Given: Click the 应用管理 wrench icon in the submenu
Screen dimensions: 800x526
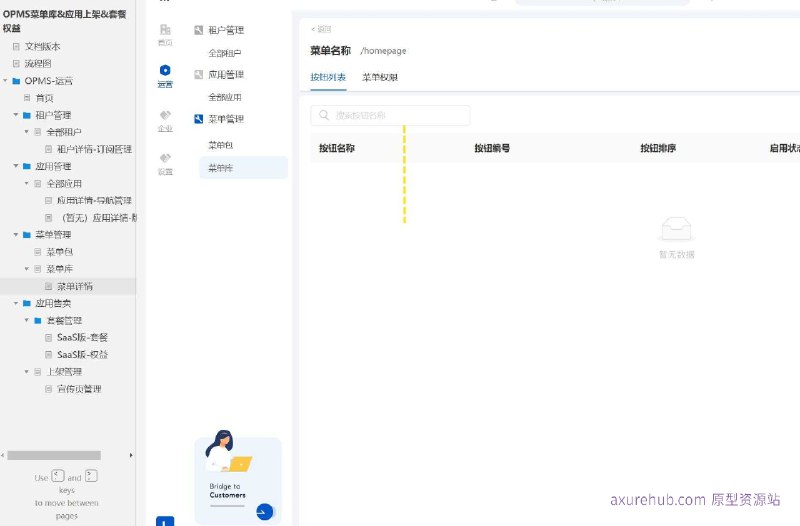Looking at the screenshot, I should click(199, 74).
